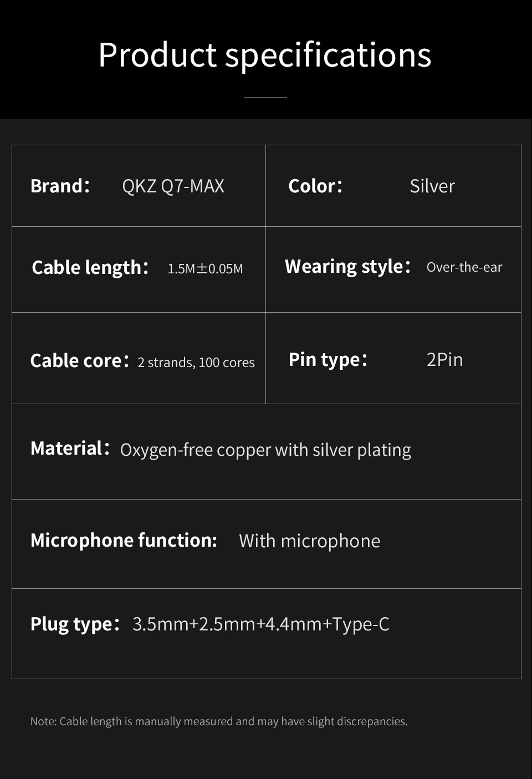532x779 pixels.
Task: Select the "1.5M±0.05M" length value
Action: click(205, 269)
